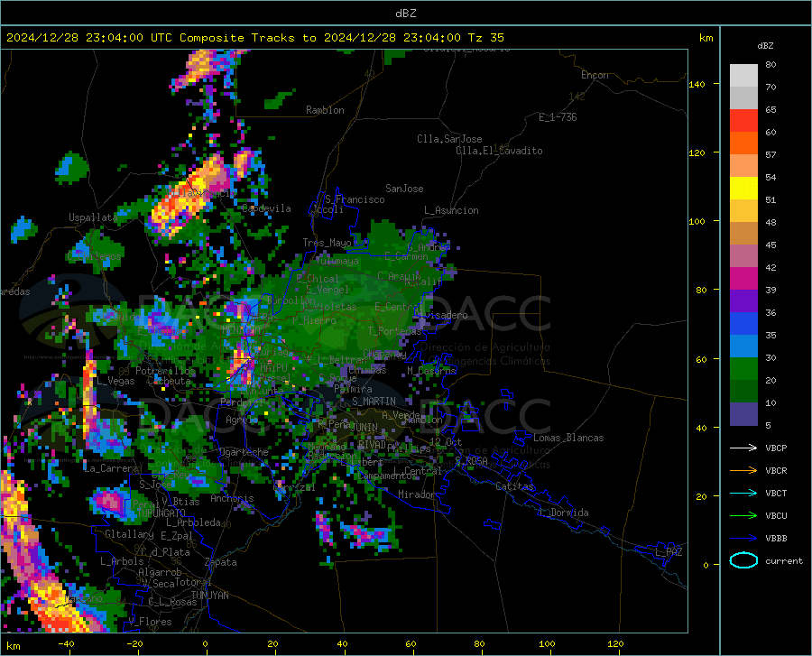Click the Tres_Mayo map label

point(328,243)
